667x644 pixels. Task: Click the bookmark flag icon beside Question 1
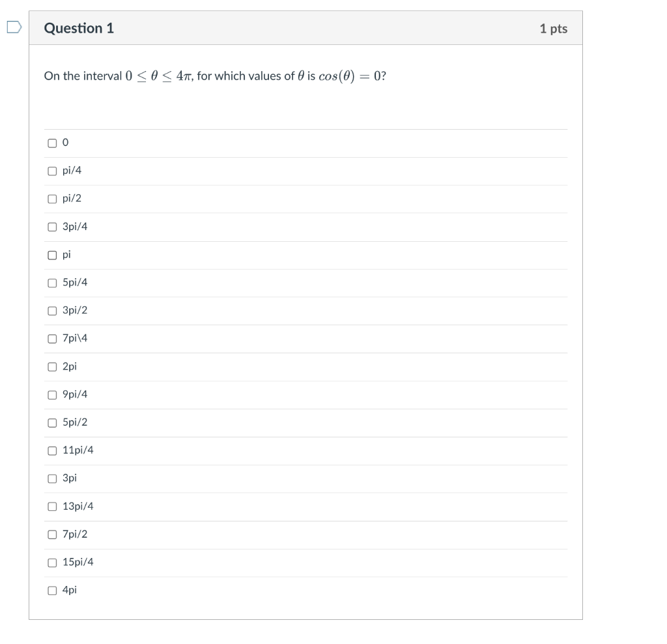[x=11, y=26]
